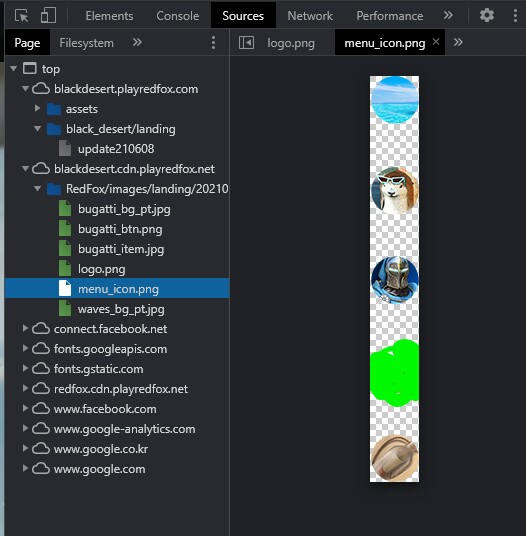Show more DevTools panels chevron
526x536 pixels.
(x=448, y=15)
